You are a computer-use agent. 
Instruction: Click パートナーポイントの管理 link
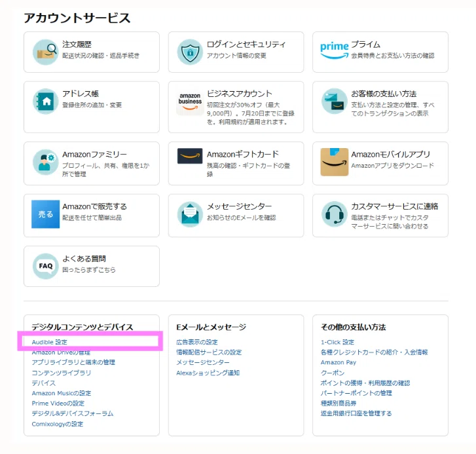click(356, 393)
